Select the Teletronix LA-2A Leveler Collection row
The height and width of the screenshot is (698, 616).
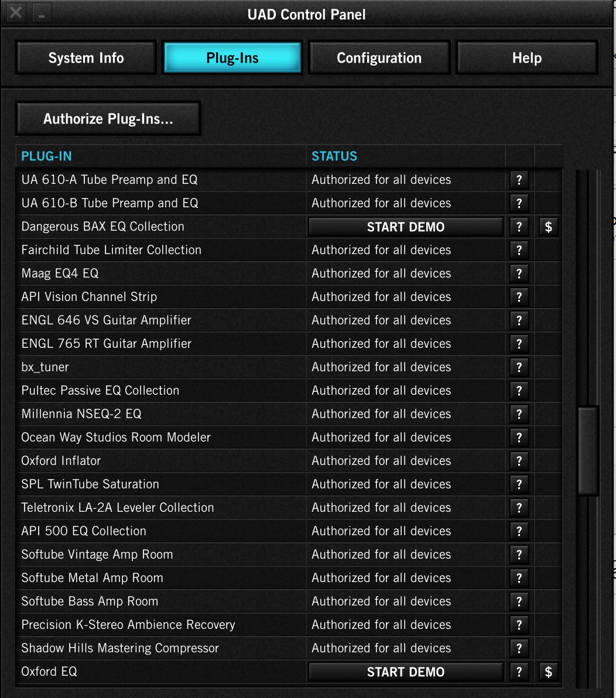(289, 508)
